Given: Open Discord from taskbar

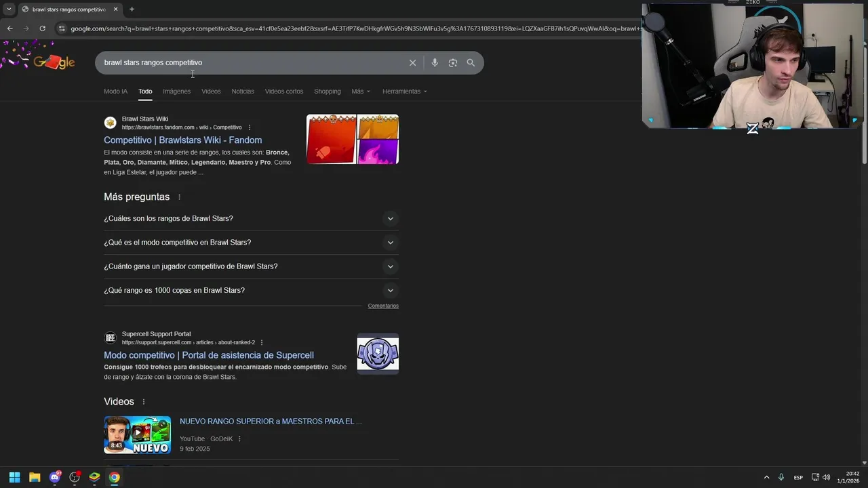Looking at the screenshot, I should click(55, 477).
